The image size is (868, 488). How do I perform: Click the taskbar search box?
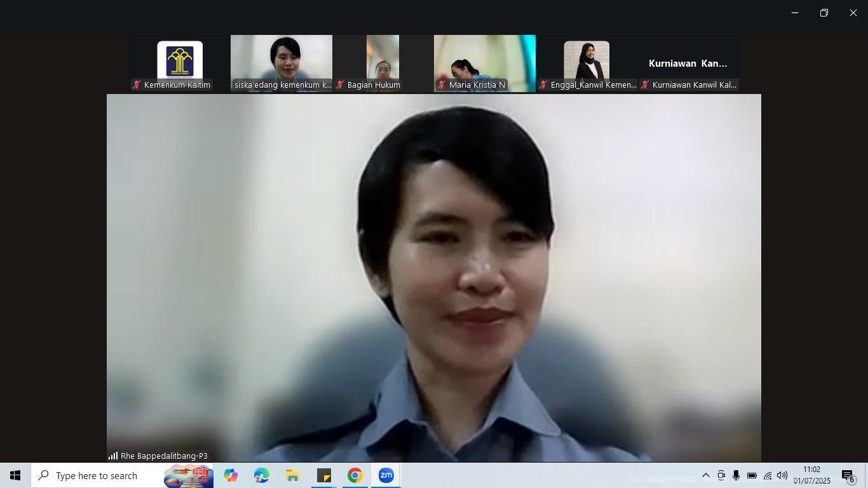click(122, 475)
